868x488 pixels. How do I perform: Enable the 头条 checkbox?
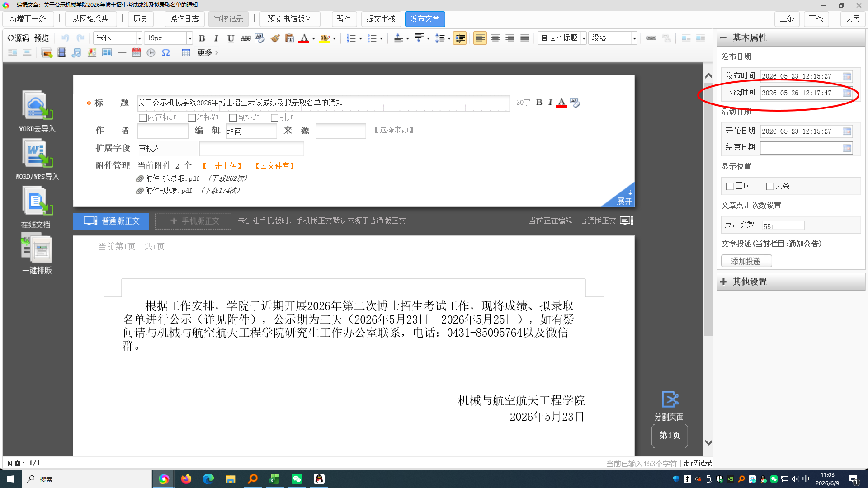coord(770,186)
